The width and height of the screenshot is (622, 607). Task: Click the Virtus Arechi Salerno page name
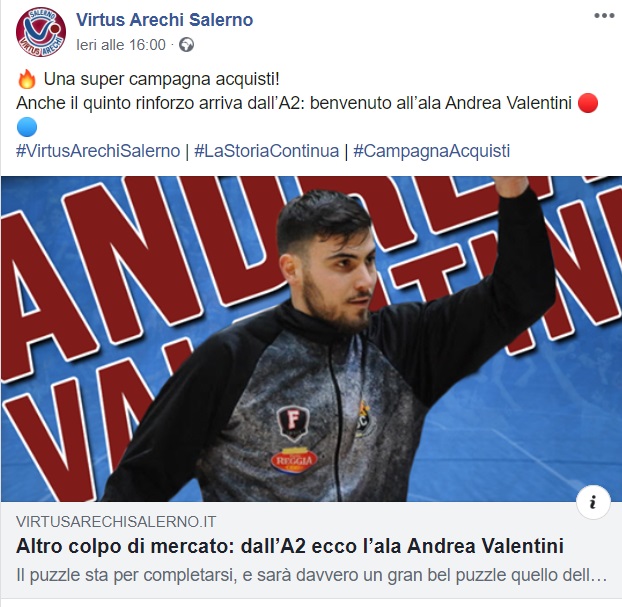[x=165, y=20]
